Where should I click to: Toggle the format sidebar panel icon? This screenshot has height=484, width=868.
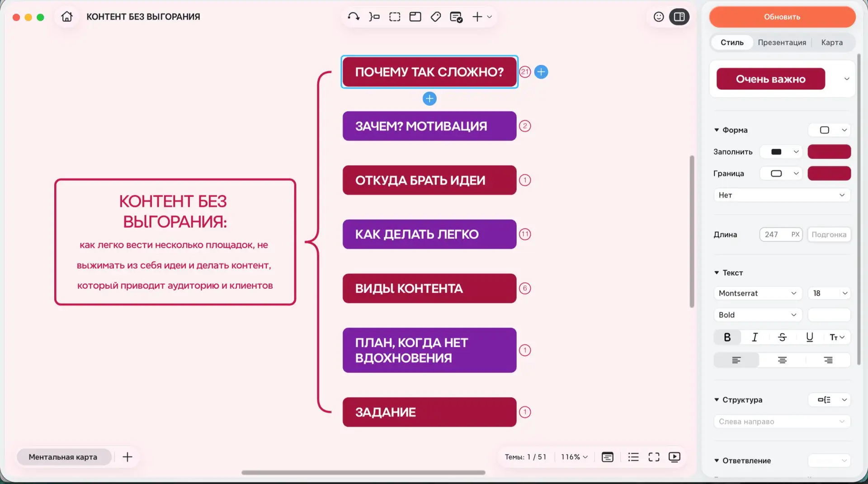679,17
